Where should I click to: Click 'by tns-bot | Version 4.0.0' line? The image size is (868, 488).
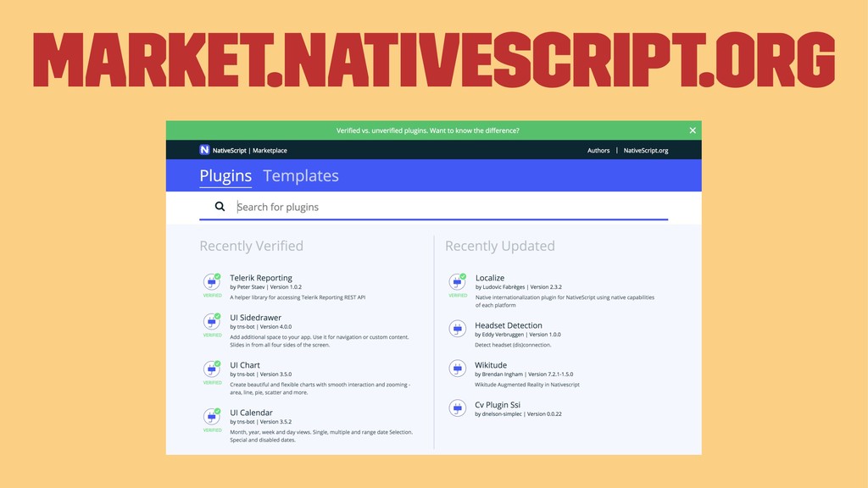pos(261,327)
